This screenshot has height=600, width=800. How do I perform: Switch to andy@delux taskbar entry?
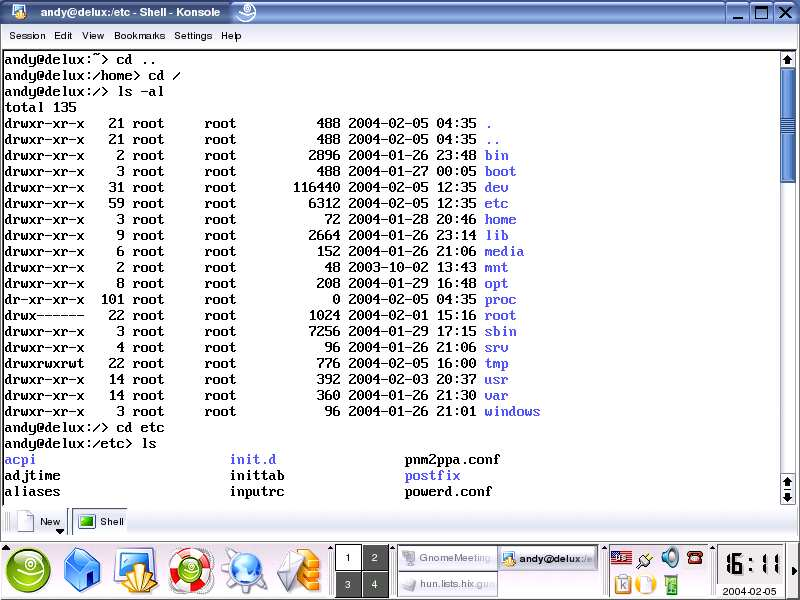tap(547, 558)
